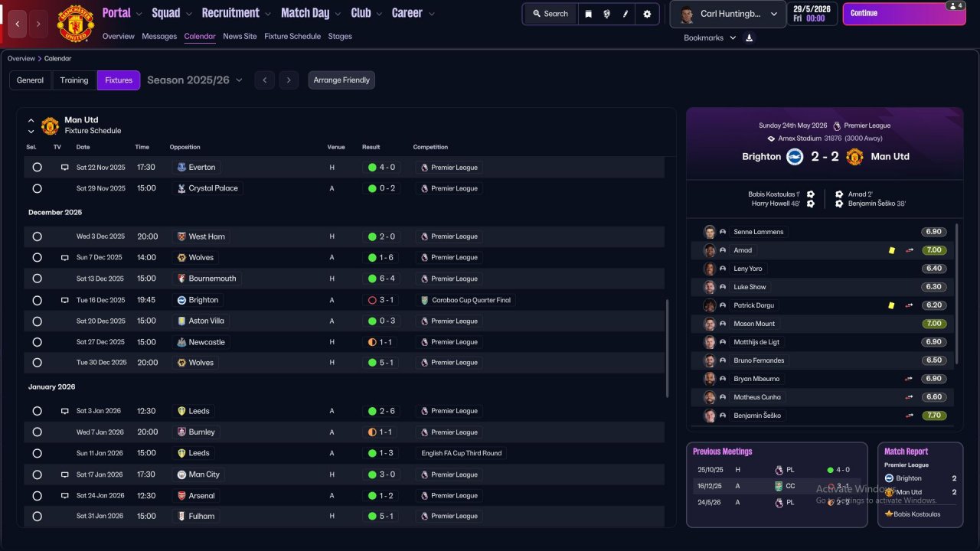Screen dimensions: 980x551
Task: Click Bryan Mbeumo's substitution arrow icon
Action: pyautogui.click(x=909, y=379)
